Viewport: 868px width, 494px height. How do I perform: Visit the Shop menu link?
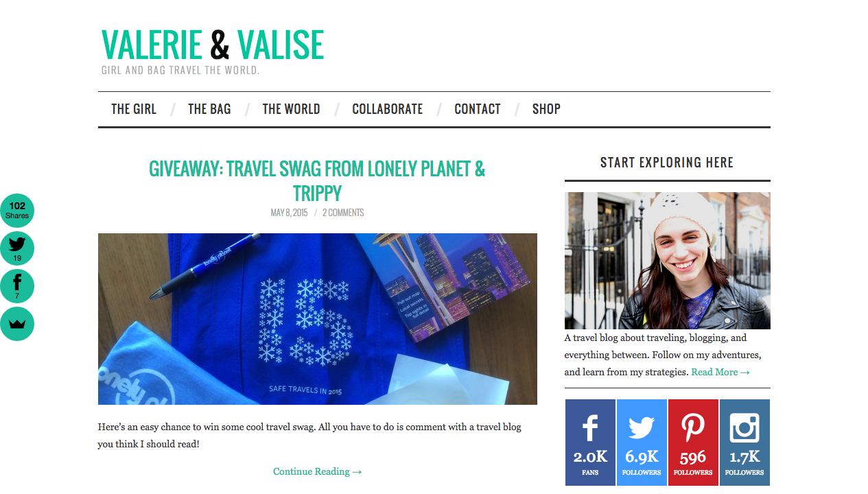pyautogui.click(x=546, y=109)
